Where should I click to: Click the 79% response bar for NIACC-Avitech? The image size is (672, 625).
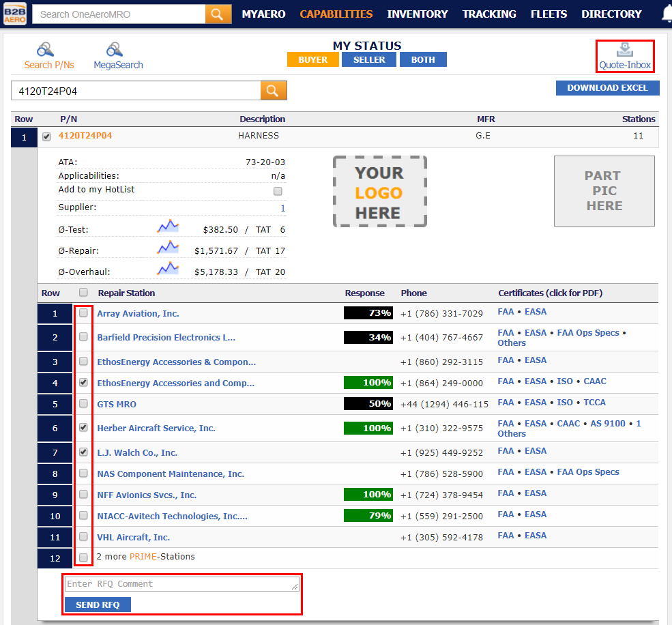[368, 515]
